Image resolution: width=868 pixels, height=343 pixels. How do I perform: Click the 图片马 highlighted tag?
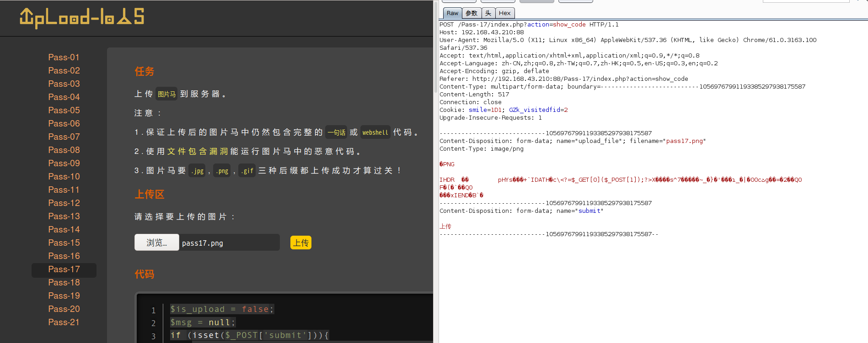click(166, 94)
